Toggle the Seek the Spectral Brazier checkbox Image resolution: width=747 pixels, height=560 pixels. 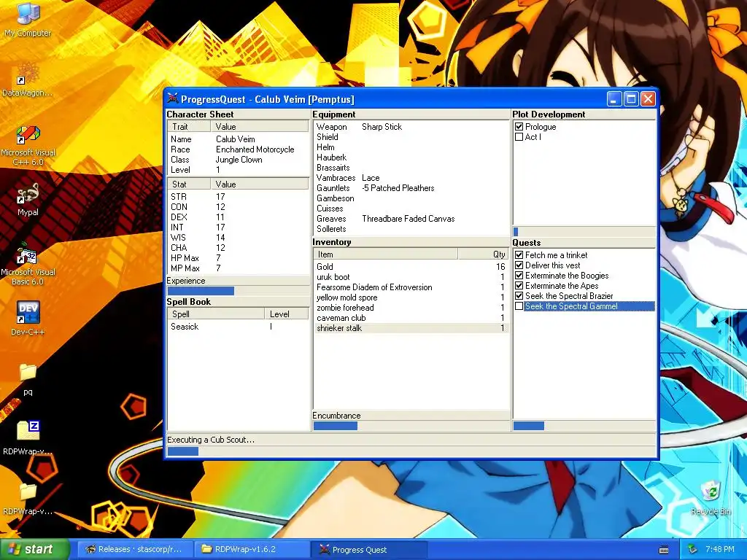click(519, 296)
